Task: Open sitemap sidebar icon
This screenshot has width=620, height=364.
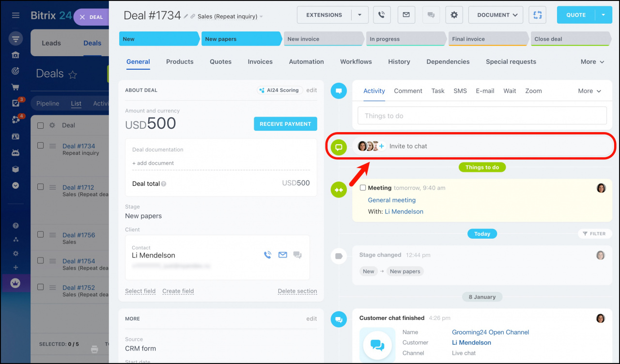Action: [x=15, y=239]
